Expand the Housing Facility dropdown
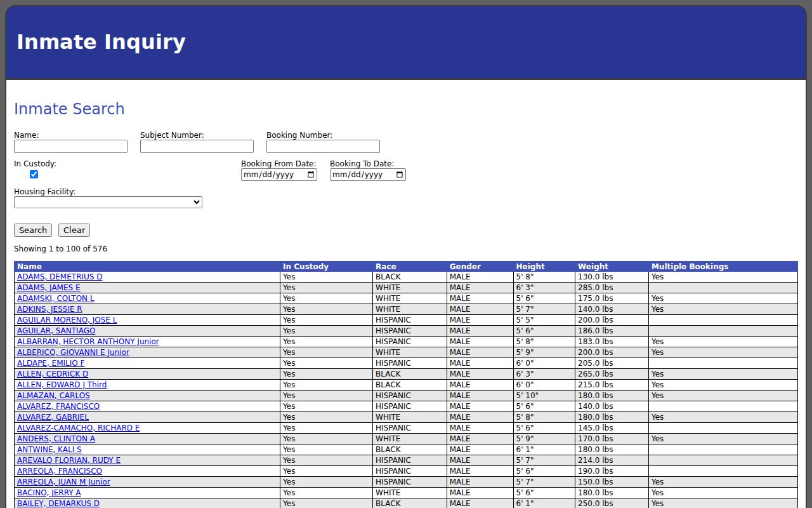Screen dimensions: 812x508 (x=108, y=203)
